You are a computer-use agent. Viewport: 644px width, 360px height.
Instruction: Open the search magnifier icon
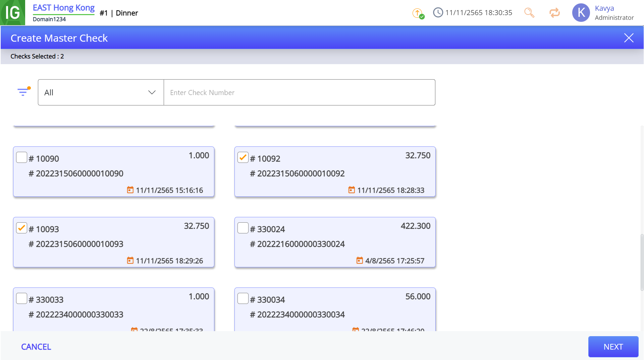(529, 13)
